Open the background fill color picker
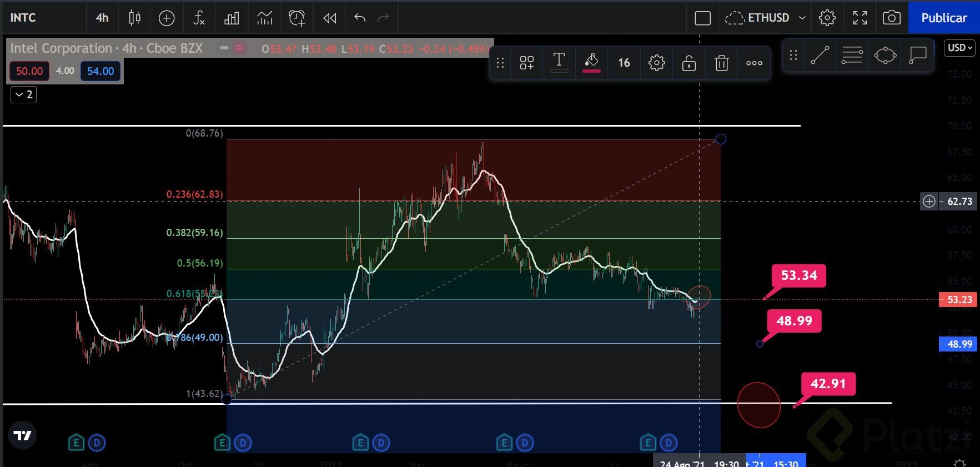 click(591, 63)
